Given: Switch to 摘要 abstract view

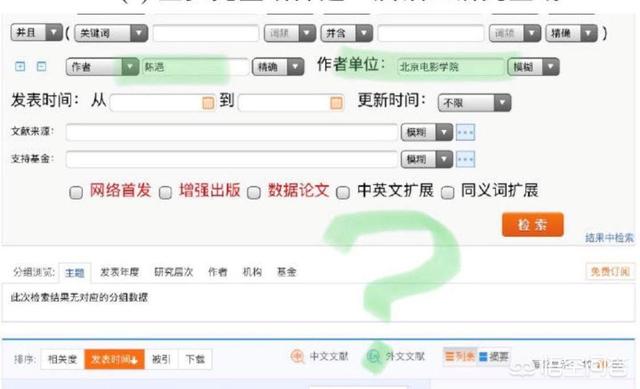Looking at the screenshot, I should click(493, 357).
